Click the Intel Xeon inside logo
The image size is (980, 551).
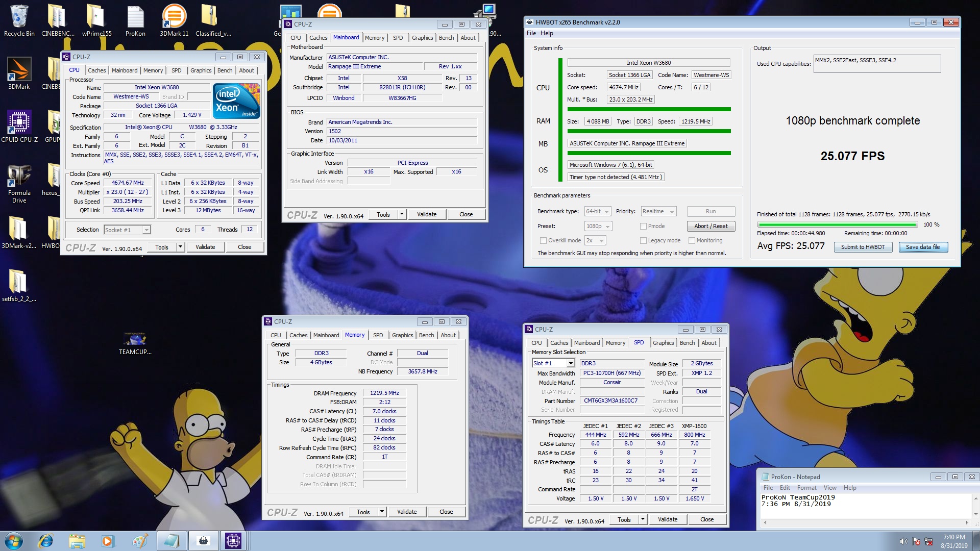[236, 101]
